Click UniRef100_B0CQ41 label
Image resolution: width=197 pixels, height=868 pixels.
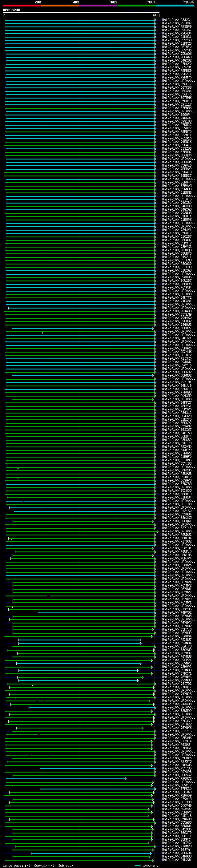176,521
